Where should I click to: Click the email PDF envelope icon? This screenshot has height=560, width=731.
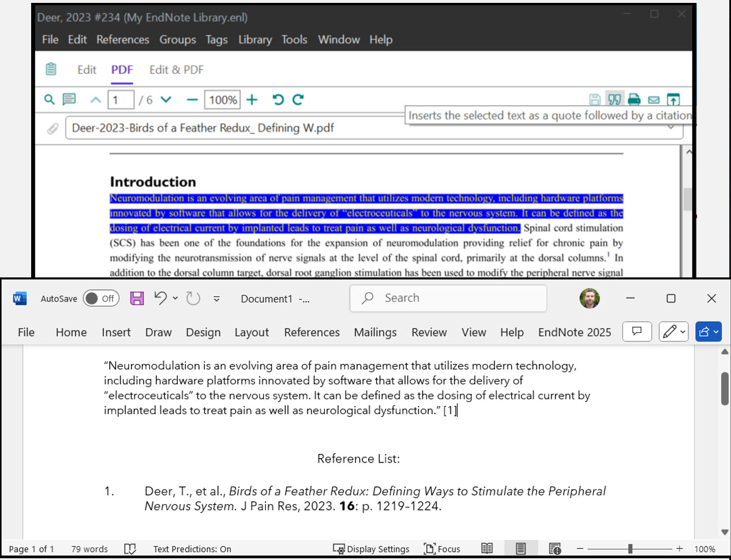click(x=654, y=100)
